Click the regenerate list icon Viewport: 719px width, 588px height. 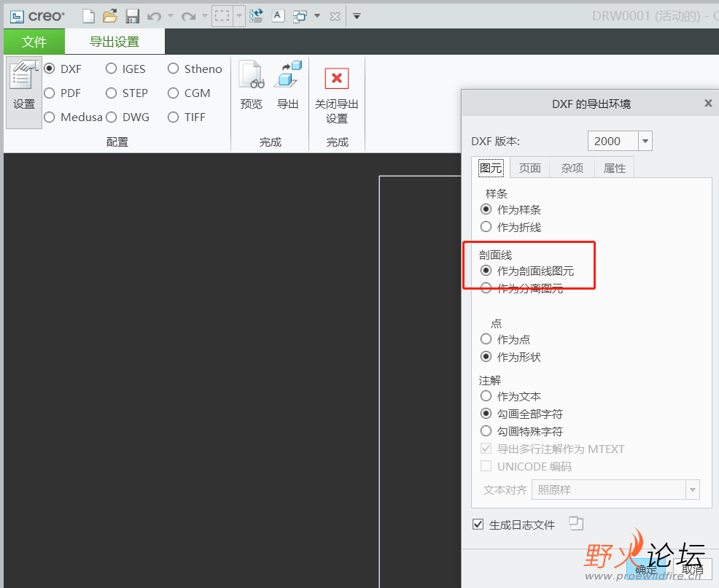(257, 16)
